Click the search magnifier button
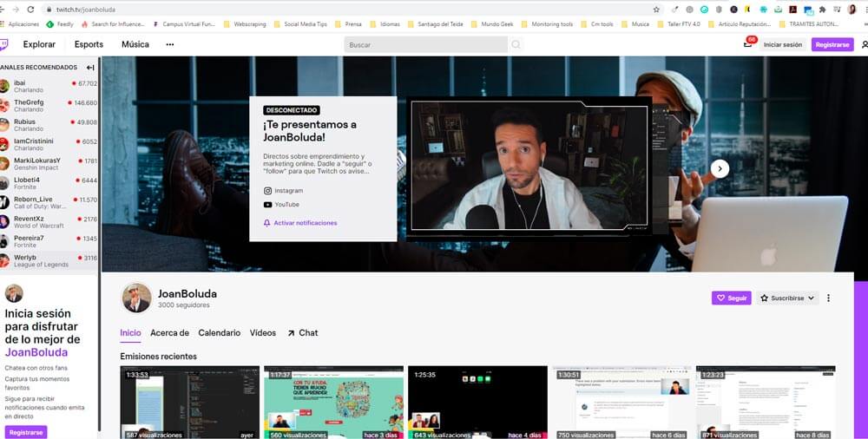 tap(516, 44)
